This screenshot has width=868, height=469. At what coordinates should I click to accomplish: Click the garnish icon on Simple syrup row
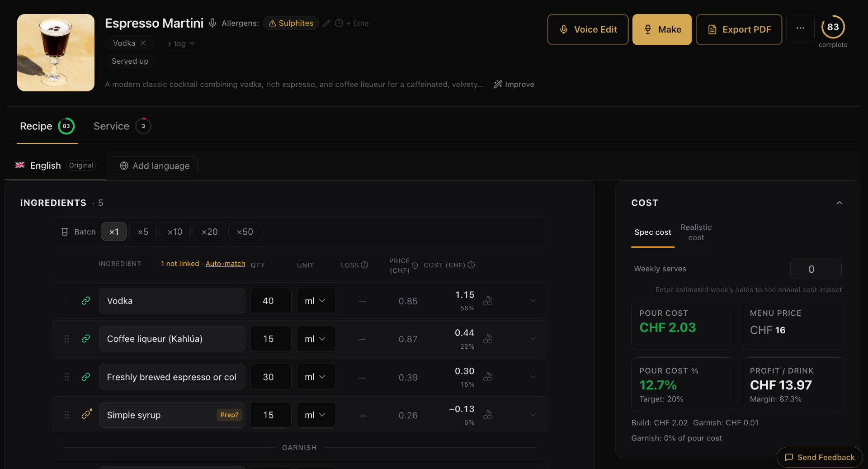(x=487, y=414)
